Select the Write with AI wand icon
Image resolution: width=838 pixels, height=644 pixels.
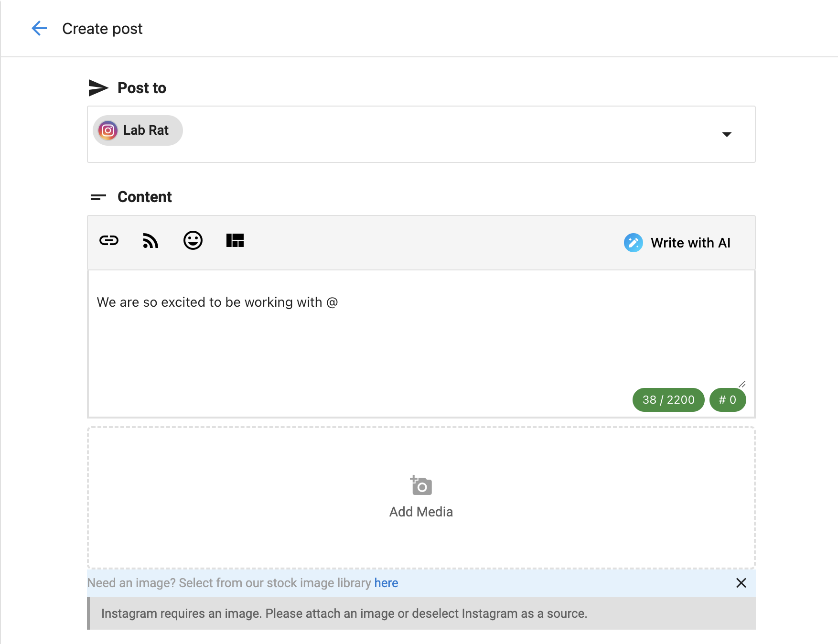[x=633, y=243]
